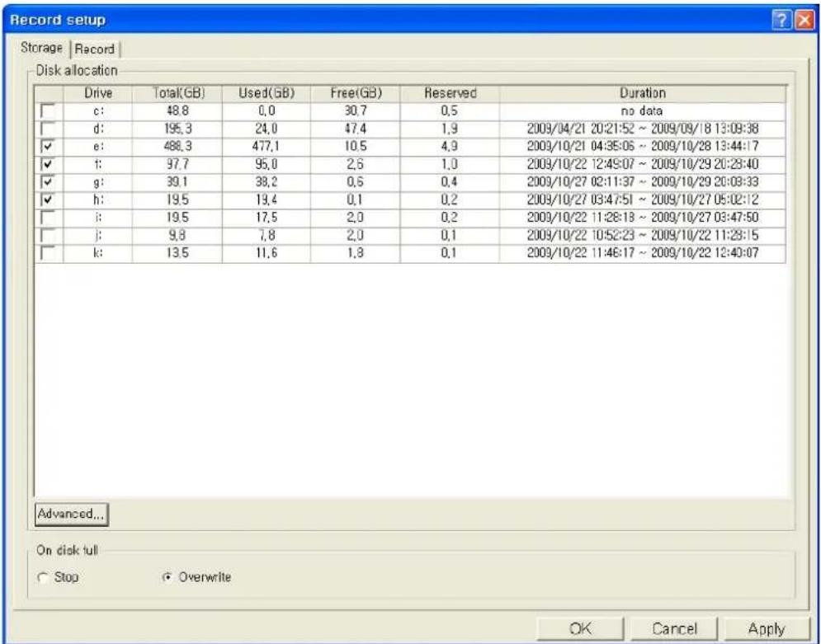Click the Duration column header
821x644 pixels.
[x=643, y=93]
